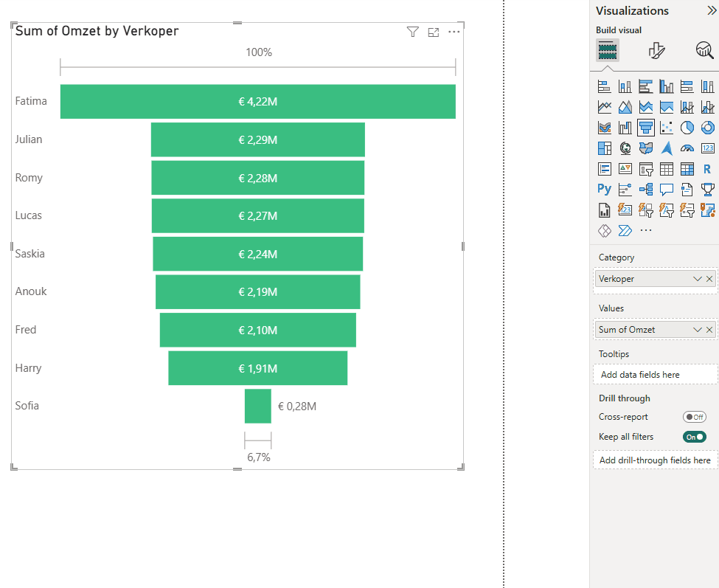Select the stacked bar chart visual
This screenshot has width=719, height=588.
coord(604,86)
